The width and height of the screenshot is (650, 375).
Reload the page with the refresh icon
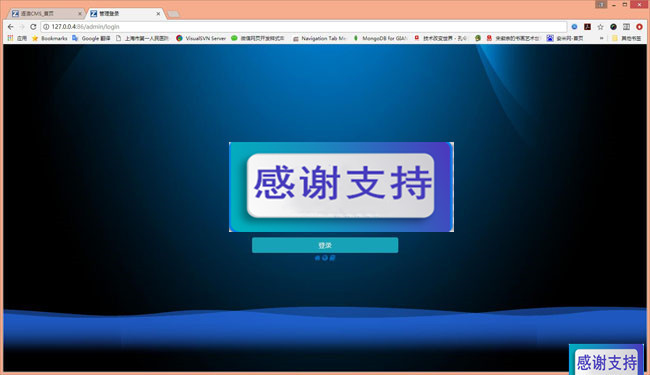[x=33, y=27]
